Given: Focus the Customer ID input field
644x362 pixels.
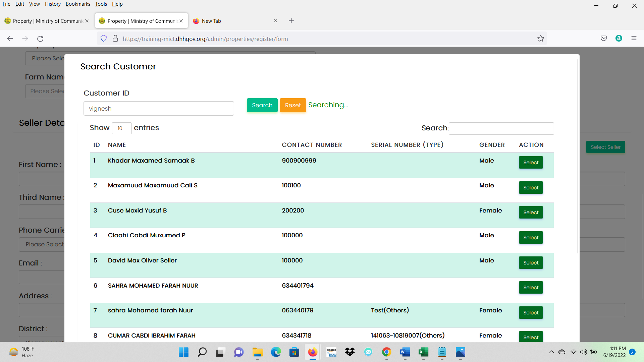Looking at the screenshot, I should (159, 109).
